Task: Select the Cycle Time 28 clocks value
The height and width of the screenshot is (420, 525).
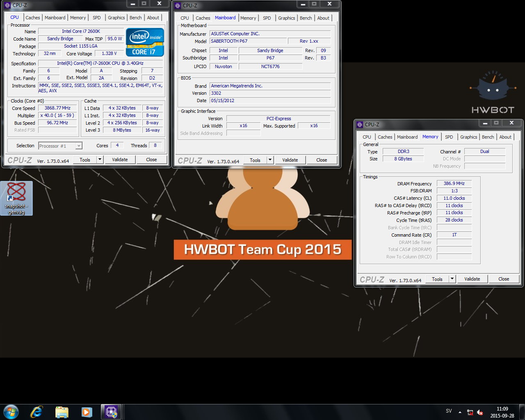Action: coord(454,220)
